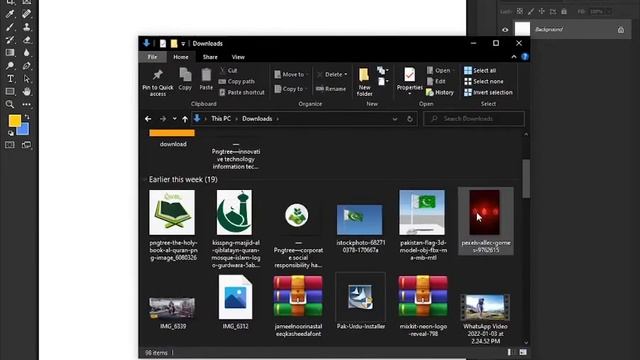Open History in the Open group
The height and width of the screenshot is (360, 640).
pyautogui.click(x=440, y=93)
